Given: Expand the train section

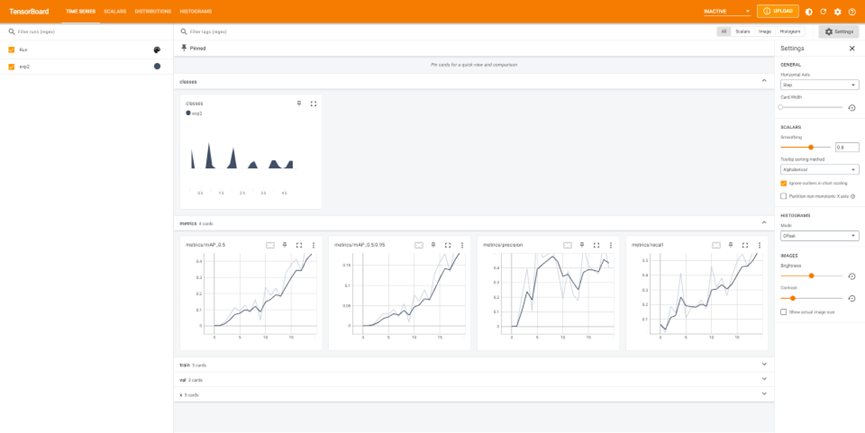Looking at the screenshot, I should 764,365.
